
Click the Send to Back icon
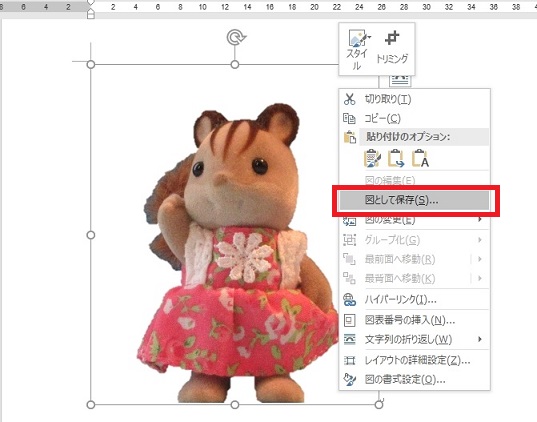tap(349, 278)
